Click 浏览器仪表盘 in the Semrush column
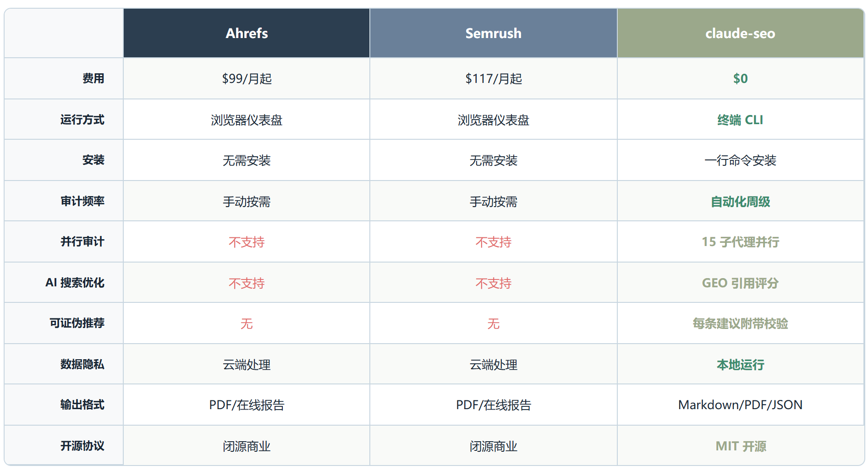The image size is (868, 471). 494,120
